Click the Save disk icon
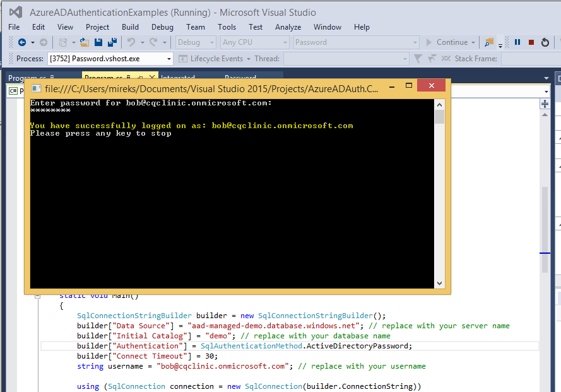 coord(98,42)
